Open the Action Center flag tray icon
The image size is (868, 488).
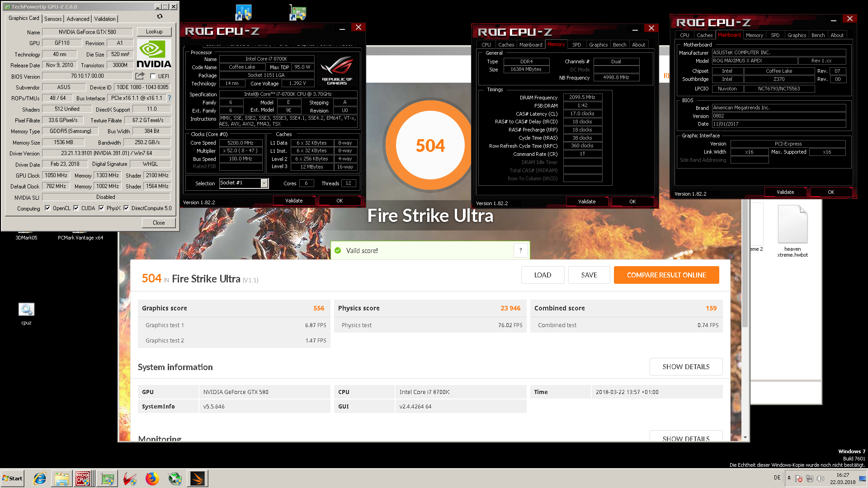pos(799,478)
